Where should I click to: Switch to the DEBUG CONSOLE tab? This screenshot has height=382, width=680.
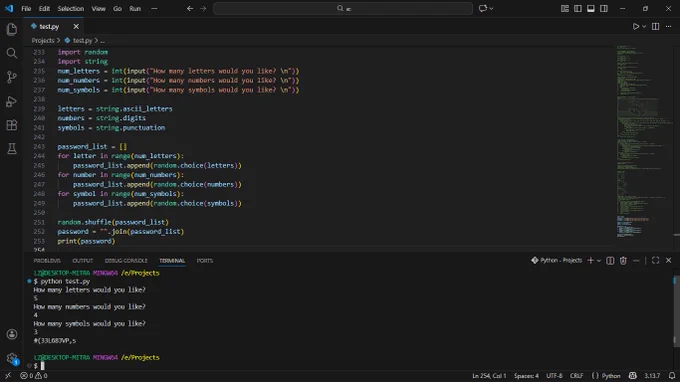tap(126, 261)
